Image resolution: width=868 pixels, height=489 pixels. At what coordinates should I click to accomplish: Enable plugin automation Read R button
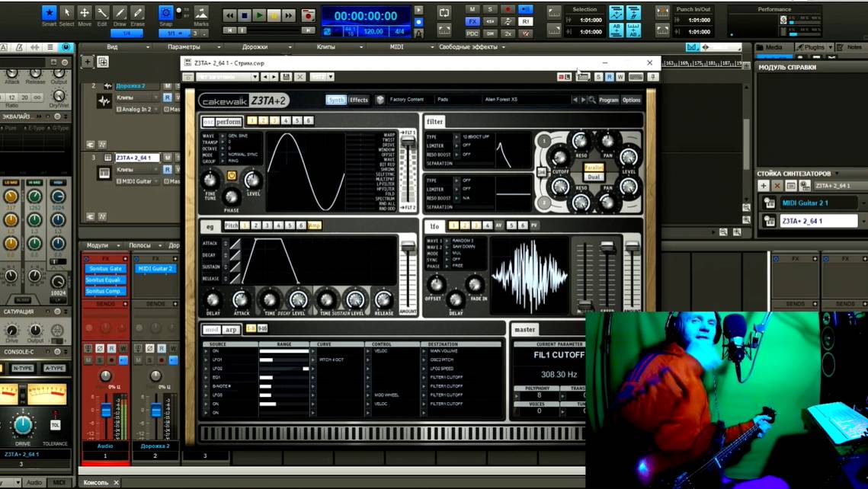[609, 77]
